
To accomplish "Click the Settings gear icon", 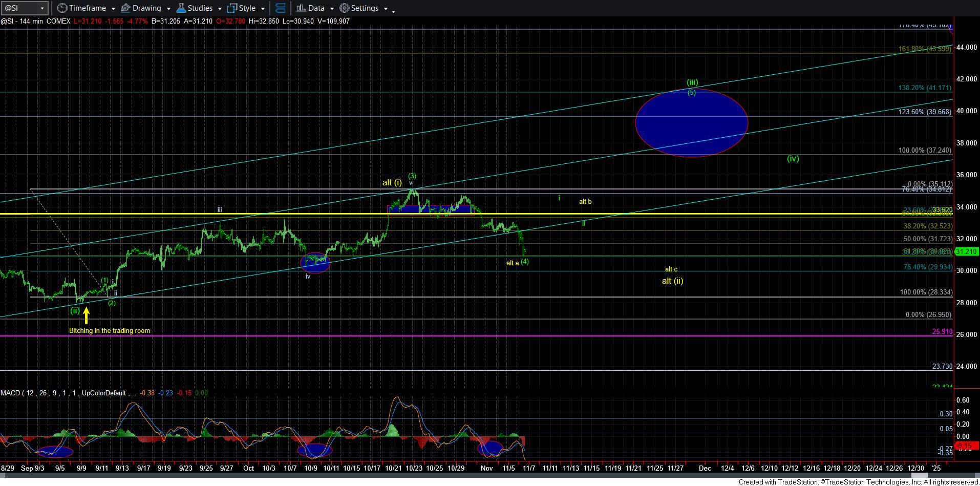I will 345,8.
